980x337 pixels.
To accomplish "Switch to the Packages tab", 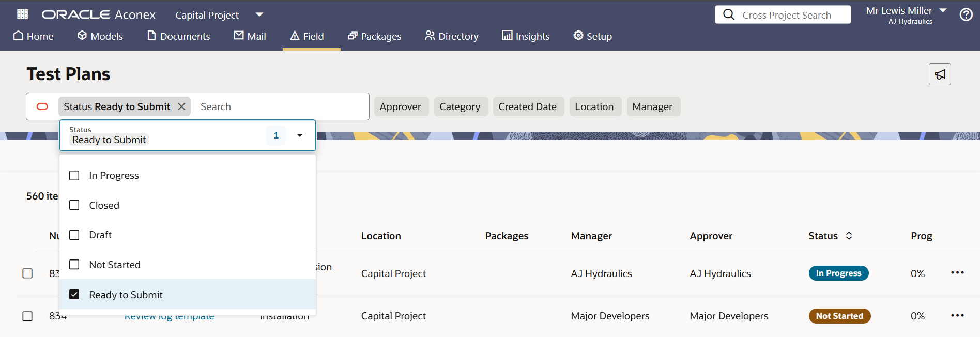I will [375, 36].
